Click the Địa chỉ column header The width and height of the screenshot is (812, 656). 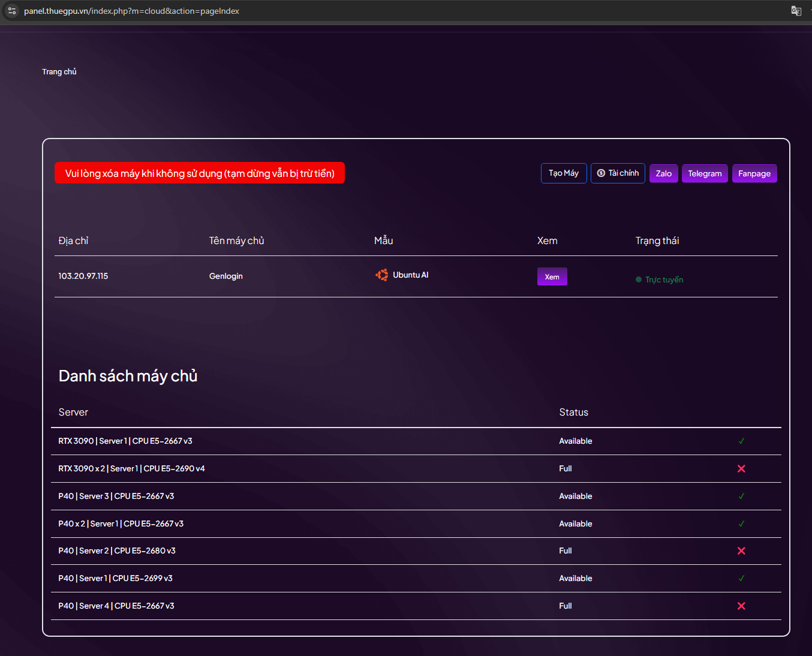(73, 240)
